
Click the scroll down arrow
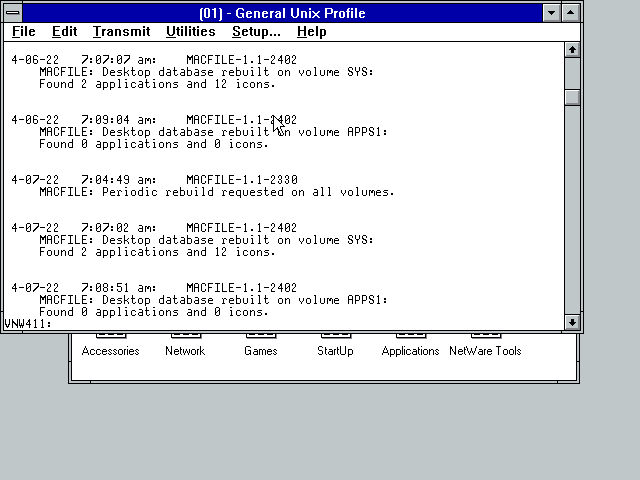tap(572, 322)
